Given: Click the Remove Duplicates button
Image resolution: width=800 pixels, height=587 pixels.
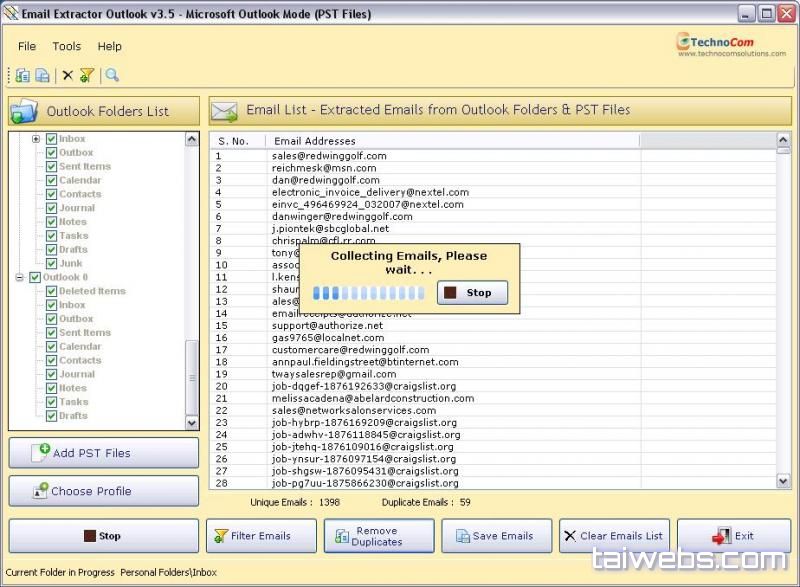Looking at the screenshot, I should (x=378, y=536).
